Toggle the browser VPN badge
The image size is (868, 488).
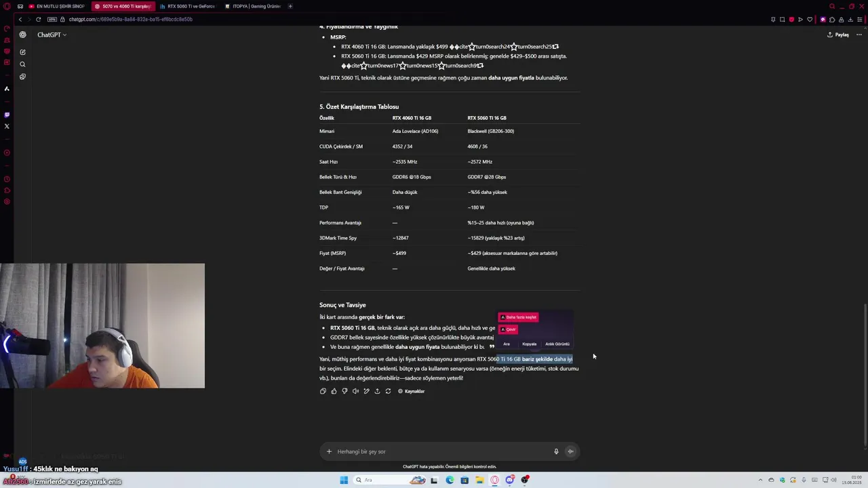click(52, 19)
